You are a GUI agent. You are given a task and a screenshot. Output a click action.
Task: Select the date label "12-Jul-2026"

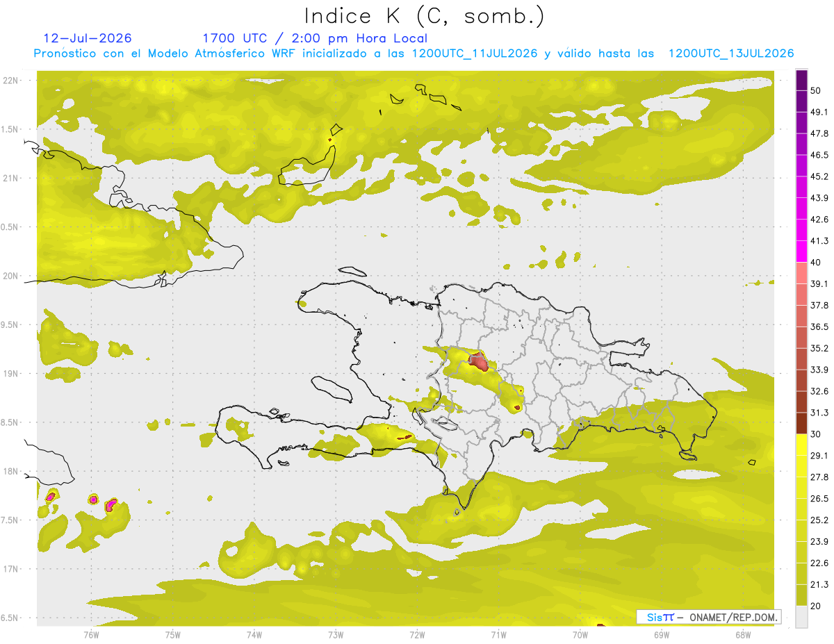click(x=88, y=38)
